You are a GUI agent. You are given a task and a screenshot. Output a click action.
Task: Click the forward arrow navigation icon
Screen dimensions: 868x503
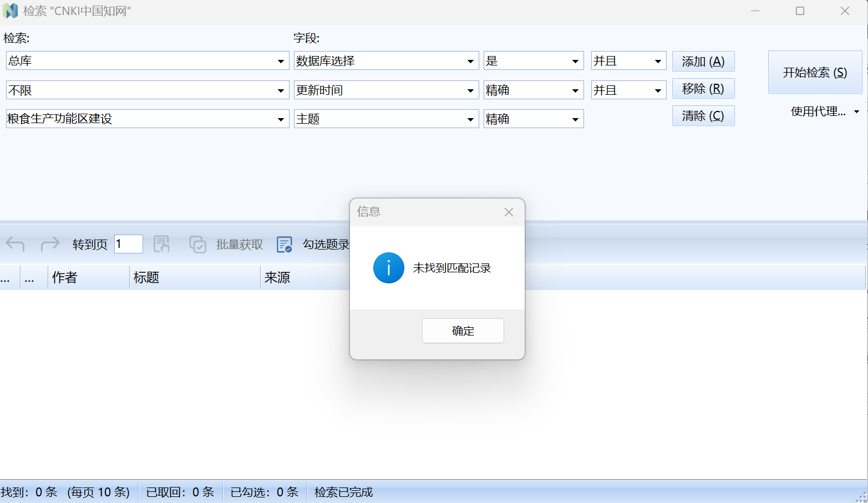pos(50,244)
